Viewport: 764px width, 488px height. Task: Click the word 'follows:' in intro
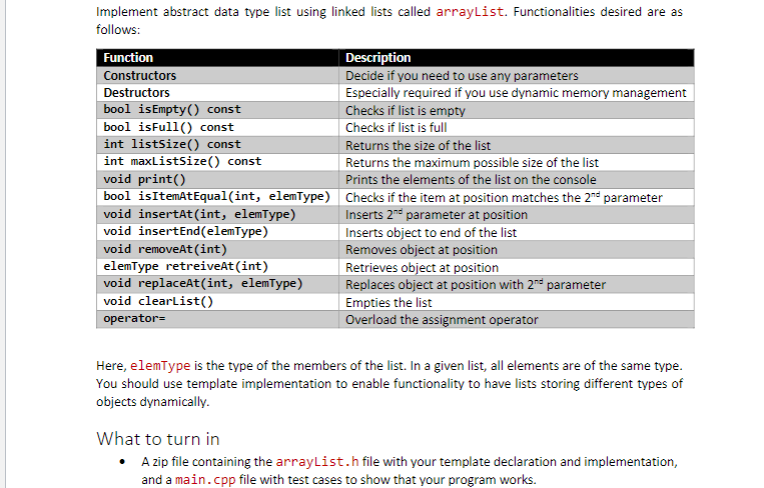pyautogui.click(x=118, y=30)
